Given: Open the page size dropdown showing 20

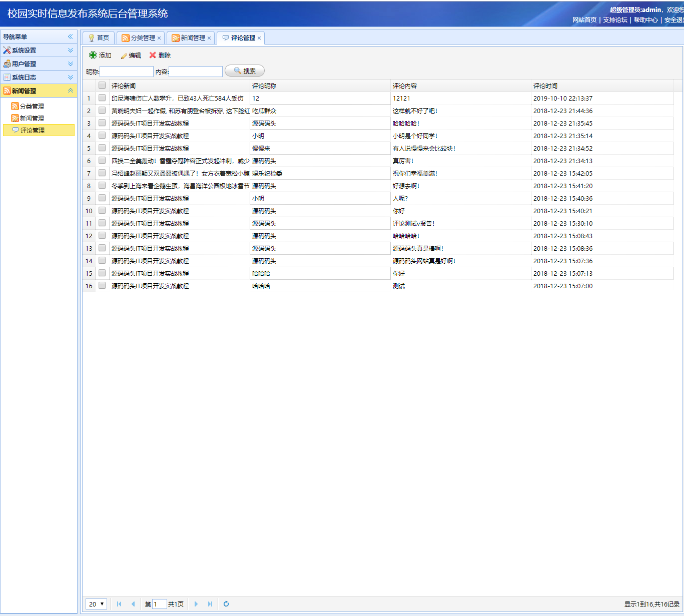Looking at the screenshot, I should [97, 604].
